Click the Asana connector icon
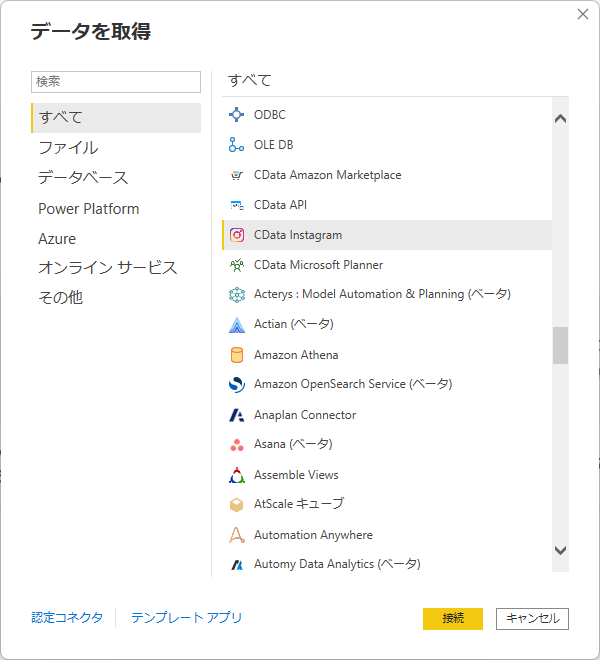The width and height of the screenshot is (600, 660). pos(237,445)
